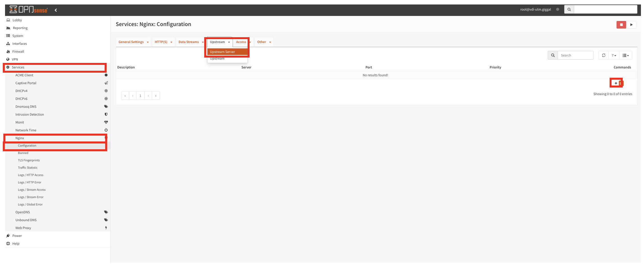This screenshot has width=644, height=279.
Task: Open the General Settings tab dropdown
Action: tap(133, 42)
